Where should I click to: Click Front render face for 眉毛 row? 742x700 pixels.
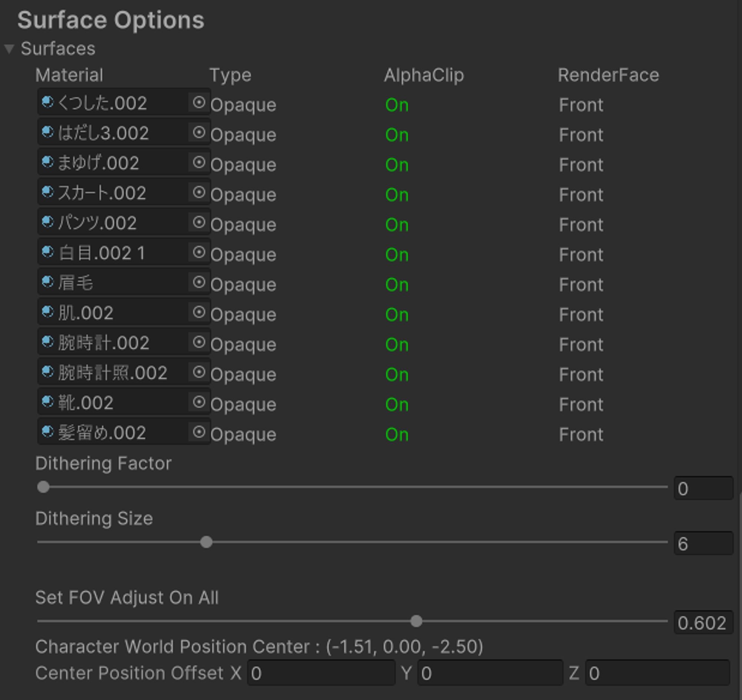tap(581, 285)
